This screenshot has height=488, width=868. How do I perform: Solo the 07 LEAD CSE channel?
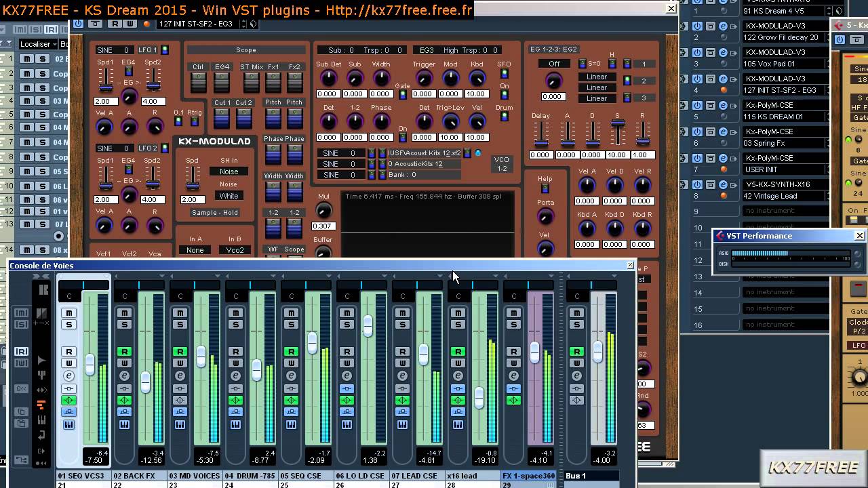[x=402, y=325]
